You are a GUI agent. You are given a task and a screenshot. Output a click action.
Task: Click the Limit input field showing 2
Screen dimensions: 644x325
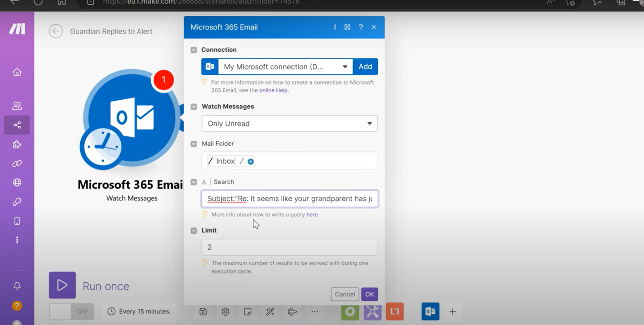click(x=290, y=247)
